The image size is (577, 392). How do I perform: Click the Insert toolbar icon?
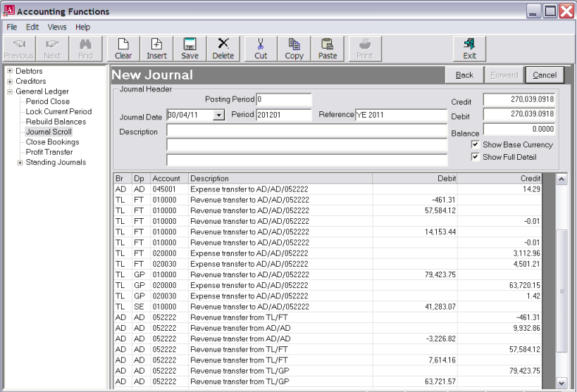[156, 48]
